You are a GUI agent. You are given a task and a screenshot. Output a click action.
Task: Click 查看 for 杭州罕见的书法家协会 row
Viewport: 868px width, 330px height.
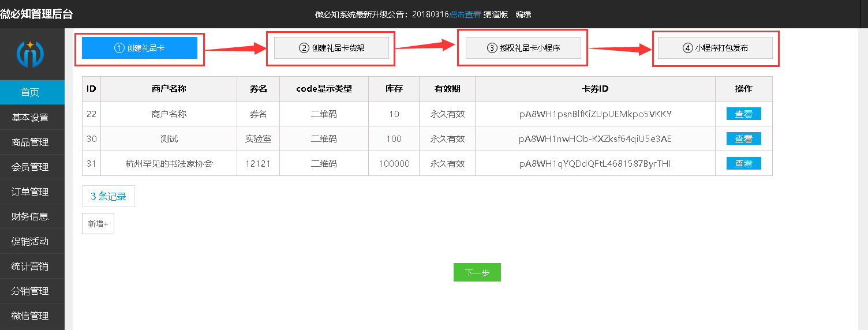click(744, 164)
